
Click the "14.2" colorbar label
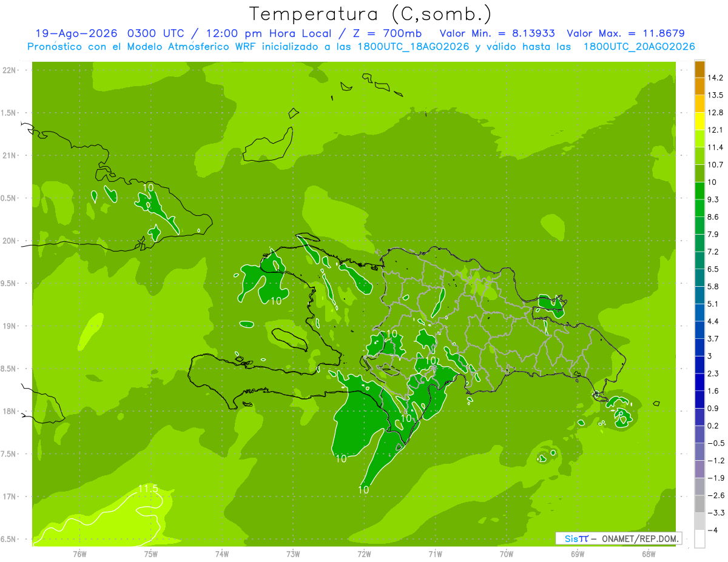point(716,78)
